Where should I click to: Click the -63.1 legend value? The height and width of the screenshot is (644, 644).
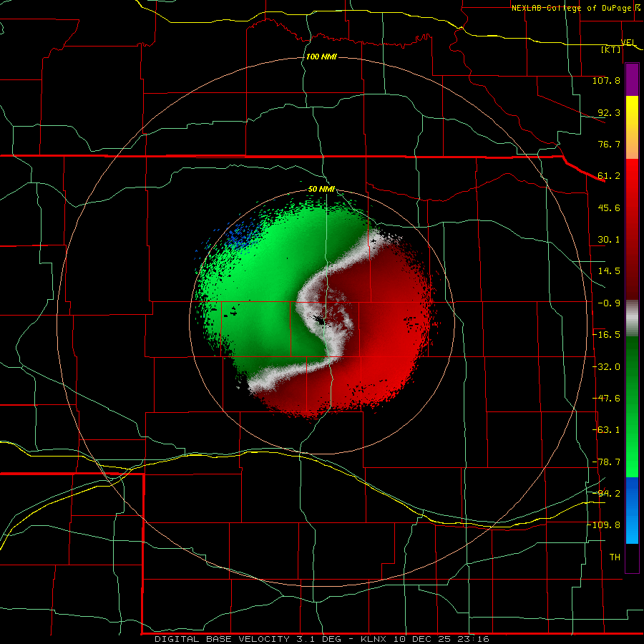606,430
